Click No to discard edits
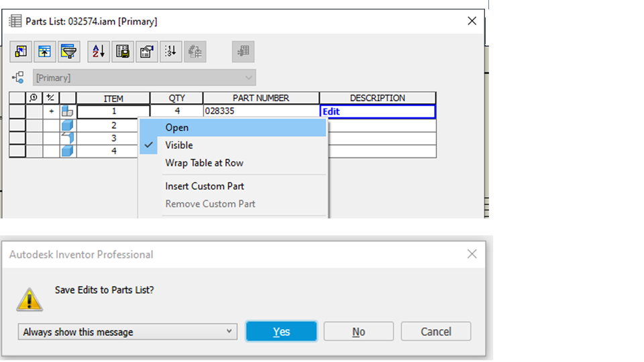 click(358, 331)
